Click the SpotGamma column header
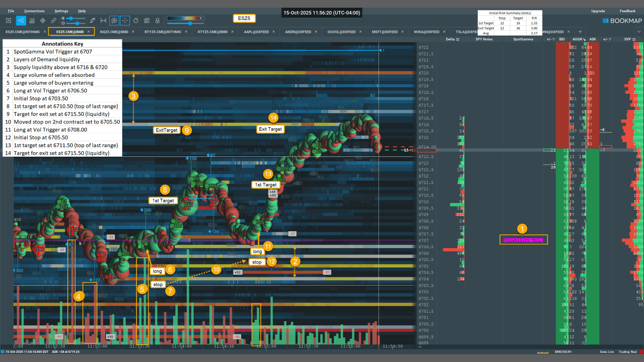 pyautogui.click(x=523, y=39)
